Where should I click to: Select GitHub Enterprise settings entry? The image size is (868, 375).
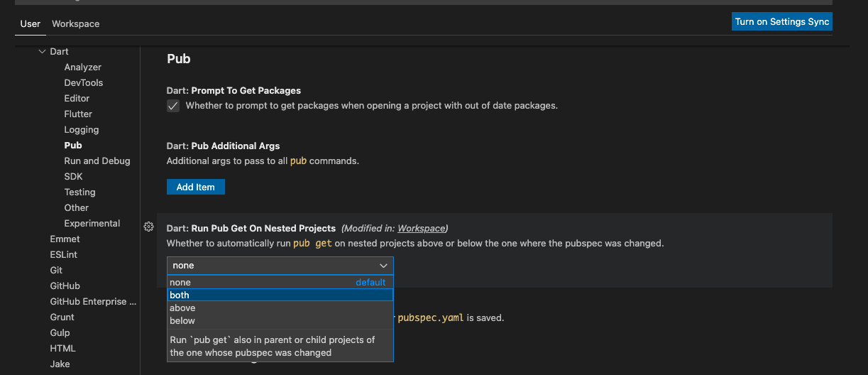coord(92,302)
